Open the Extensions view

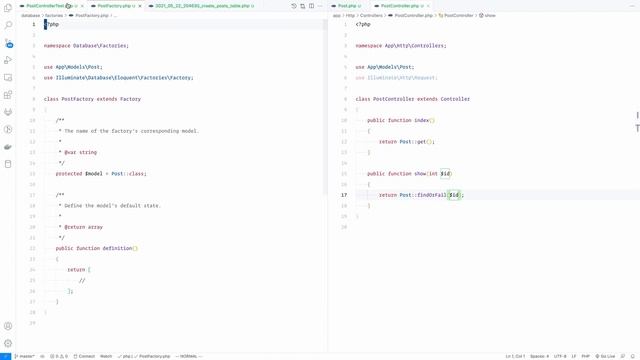pyautogui.click(x=8, y=95)
